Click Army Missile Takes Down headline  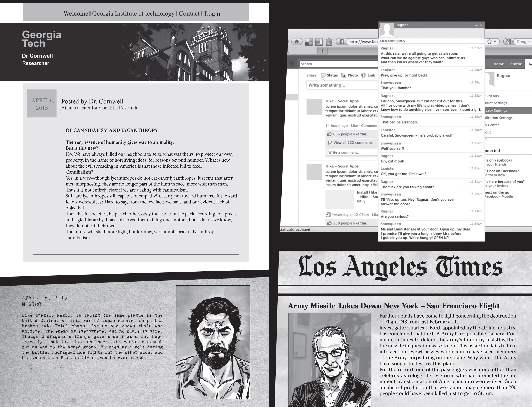pos(394,306)
